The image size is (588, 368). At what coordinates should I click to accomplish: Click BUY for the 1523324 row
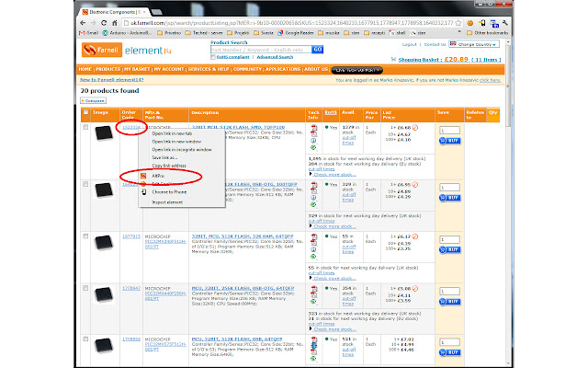[x=449, y=141]
